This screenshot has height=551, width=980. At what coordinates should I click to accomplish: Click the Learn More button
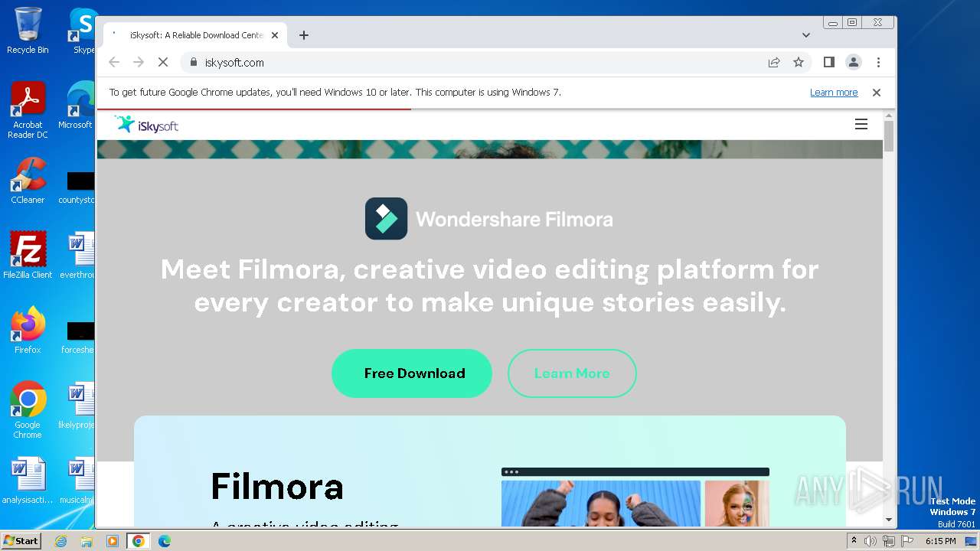572,373
